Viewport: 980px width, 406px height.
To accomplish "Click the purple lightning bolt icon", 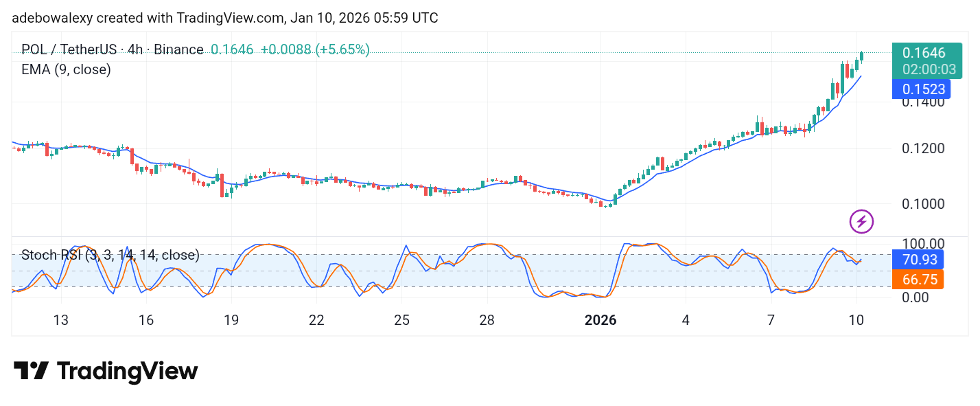I will [x=861, y=221].
